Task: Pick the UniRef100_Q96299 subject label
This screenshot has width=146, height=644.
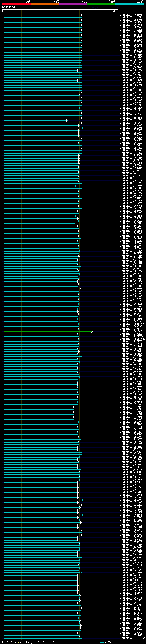Action: [x=131, y=105]
